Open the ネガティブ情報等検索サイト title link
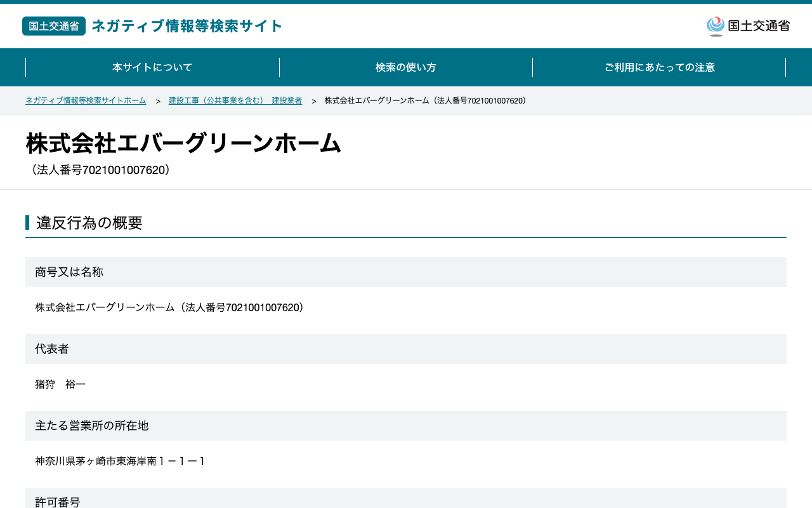 [x=187, y=26]
